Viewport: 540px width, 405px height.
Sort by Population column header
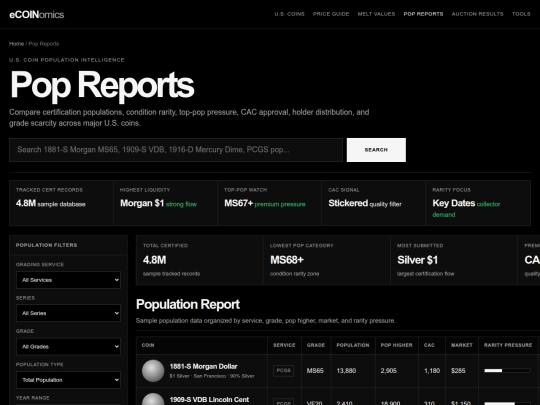(353, 345)
